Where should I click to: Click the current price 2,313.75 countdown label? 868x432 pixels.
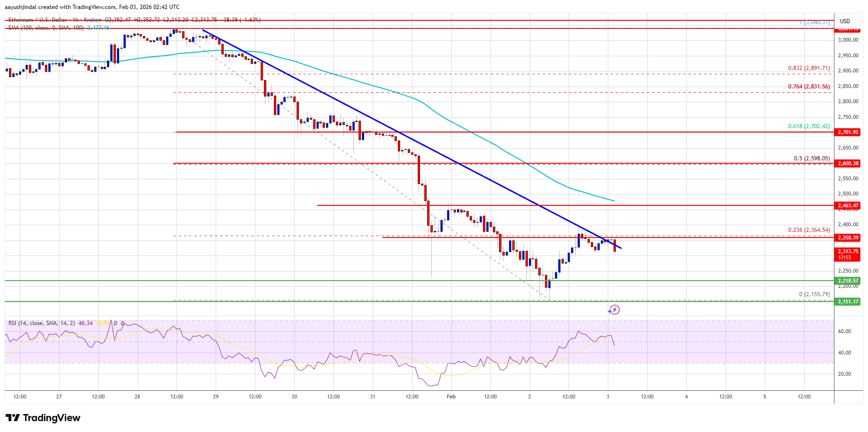[x=848, y=255]
